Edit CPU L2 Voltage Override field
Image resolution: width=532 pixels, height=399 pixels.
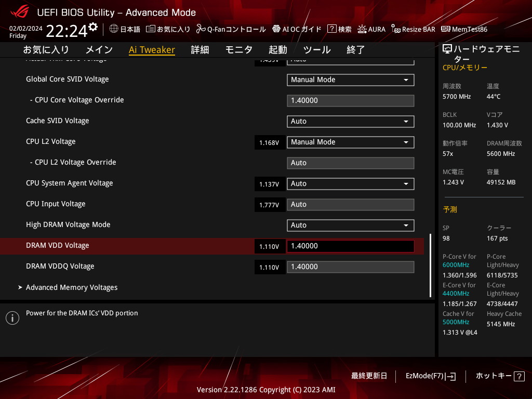(351, 163)
